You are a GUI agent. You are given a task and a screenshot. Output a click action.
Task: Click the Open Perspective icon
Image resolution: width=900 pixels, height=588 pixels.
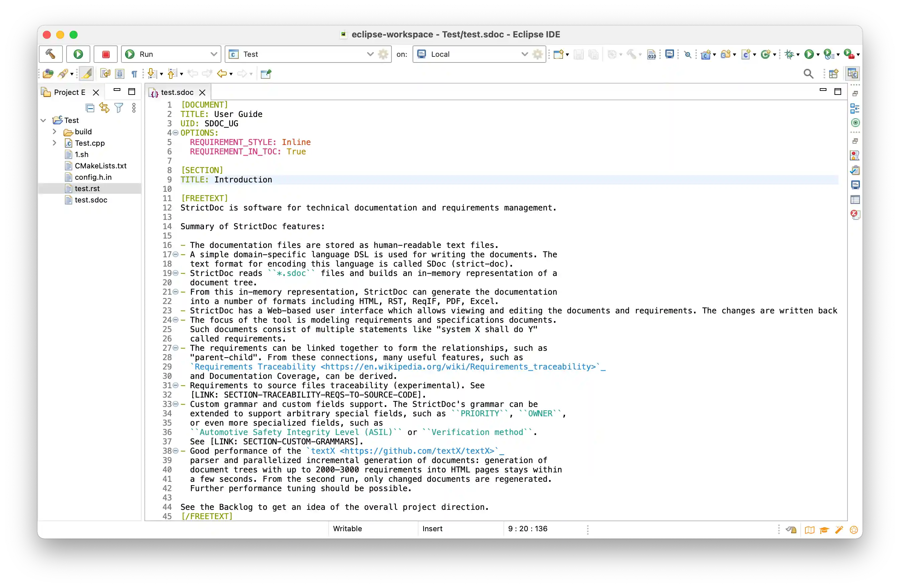coord(833,74)
